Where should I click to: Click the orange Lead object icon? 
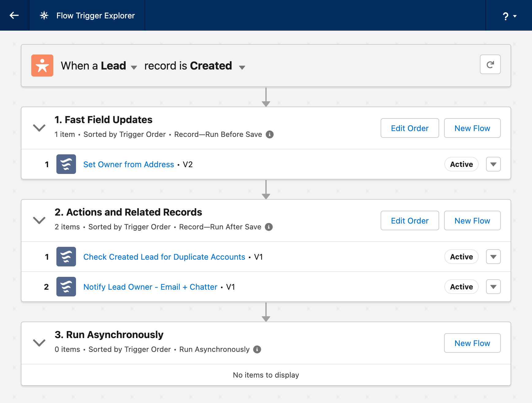(42, 66)
